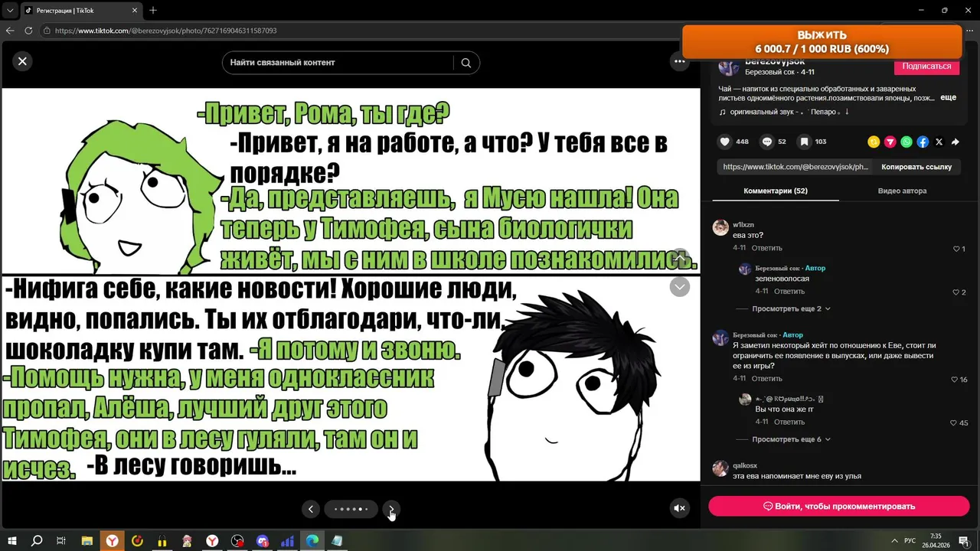The height and width of the screenshot is (551, 980).
Task: Reply to the w1lxzn comment 'ева это?'
Action: [766, 248]
